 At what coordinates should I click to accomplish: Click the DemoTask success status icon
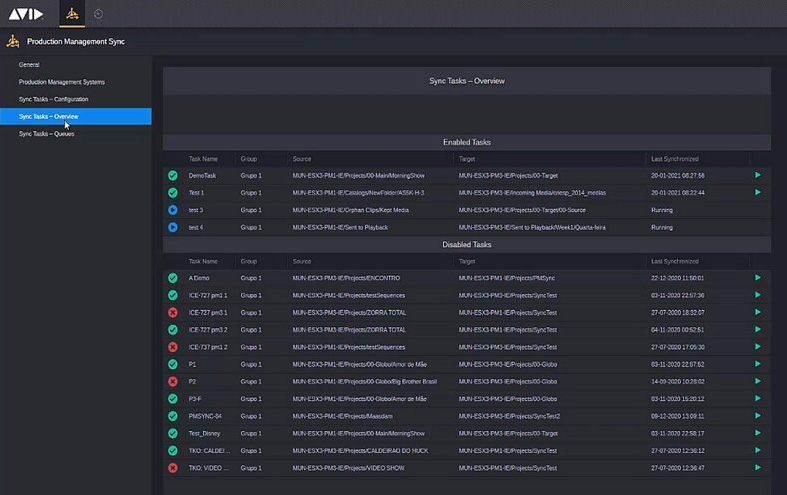[173, 176]
